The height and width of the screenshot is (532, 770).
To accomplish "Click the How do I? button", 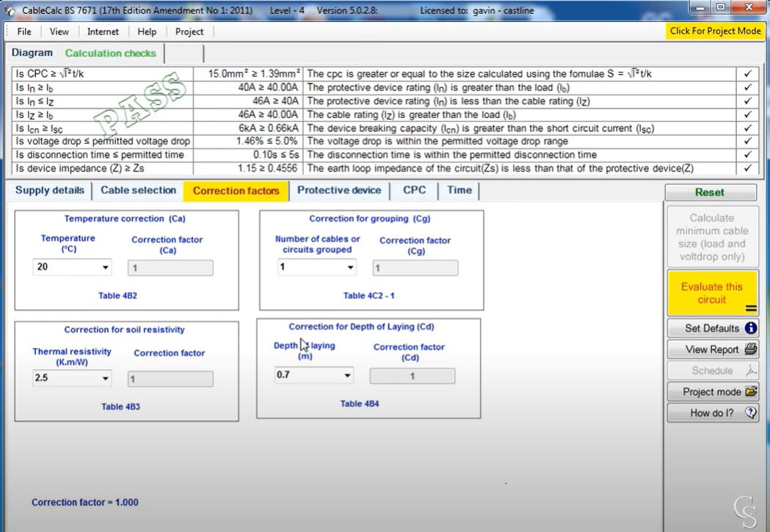I will (x=712, y=412).
